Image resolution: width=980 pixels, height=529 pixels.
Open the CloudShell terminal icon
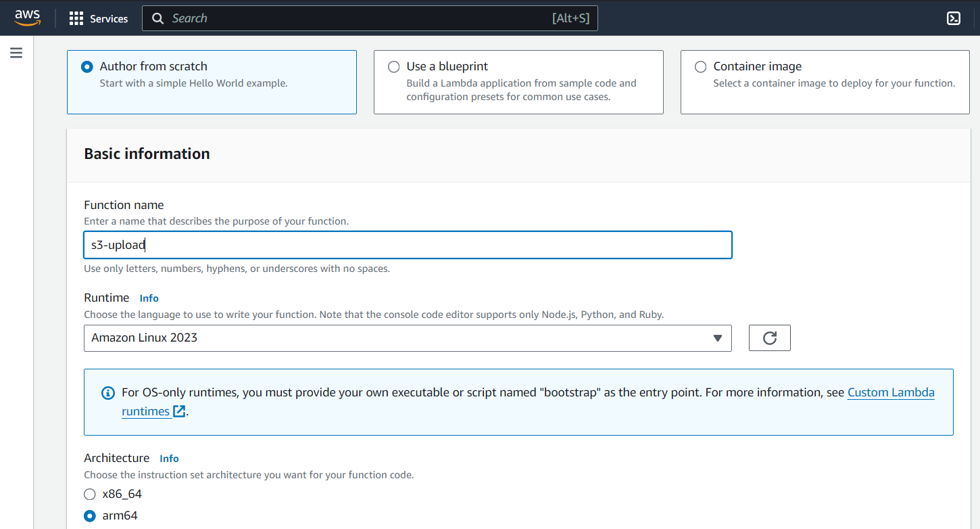click(x=954, y=18)
